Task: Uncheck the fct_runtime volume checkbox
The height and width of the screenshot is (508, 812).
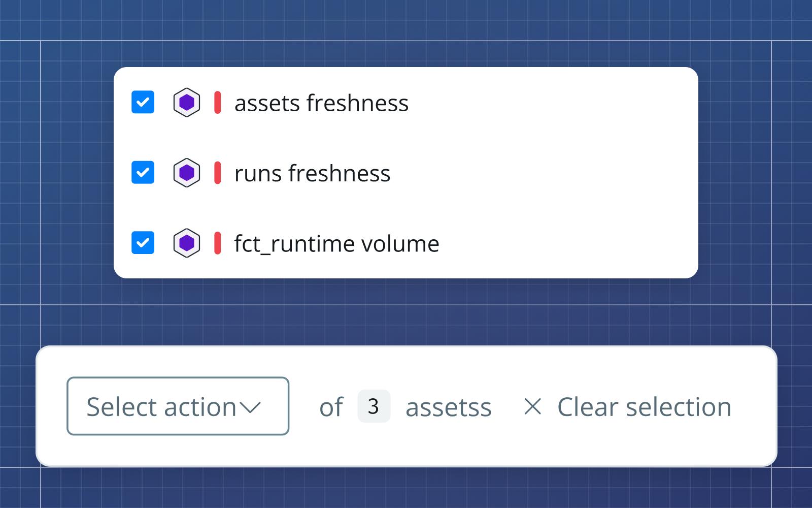Action: click(143, 243)
